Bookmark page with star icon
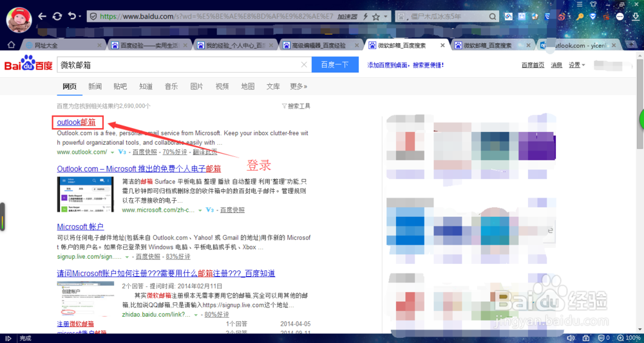644x343 pixels. 375,17
